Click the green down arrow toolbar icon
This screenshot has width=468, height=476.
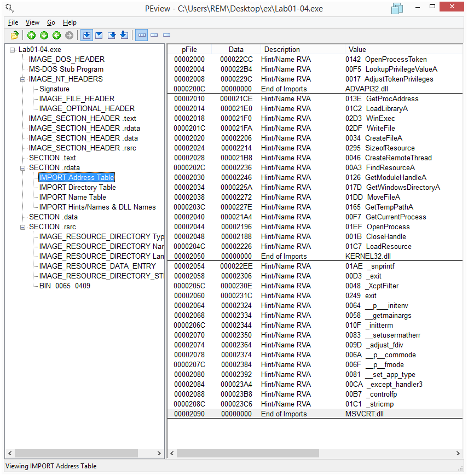pos(44,35)
